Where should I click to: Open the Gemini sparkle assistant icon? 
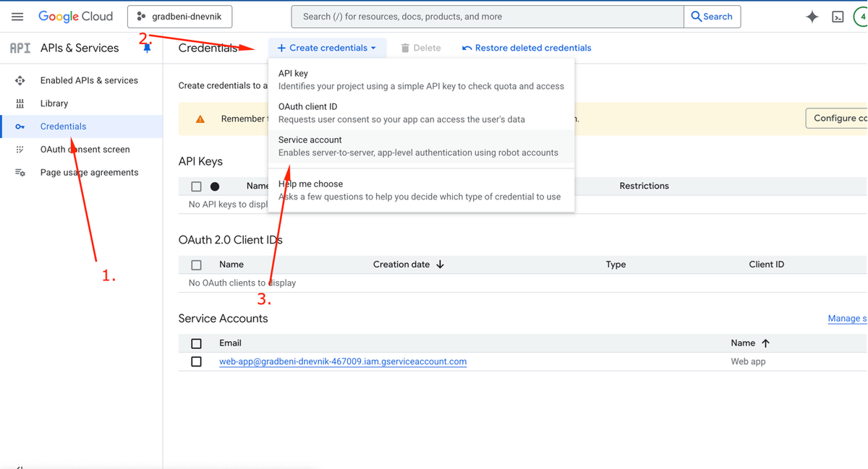coord(812,17)
